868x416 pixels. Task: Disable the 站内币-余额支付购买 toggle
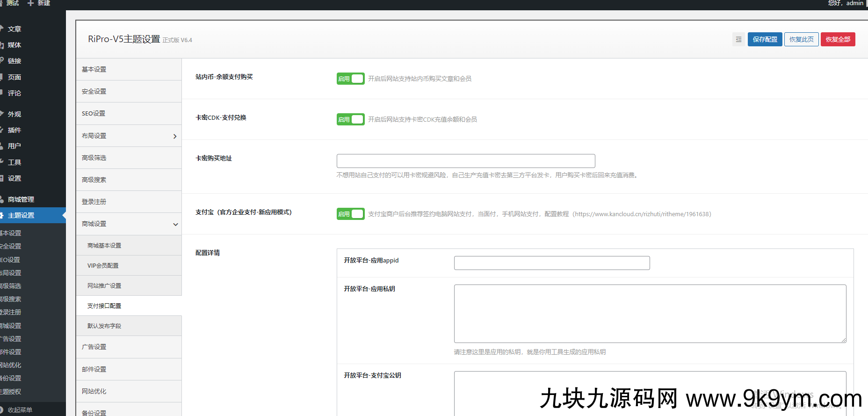(350, 79)
